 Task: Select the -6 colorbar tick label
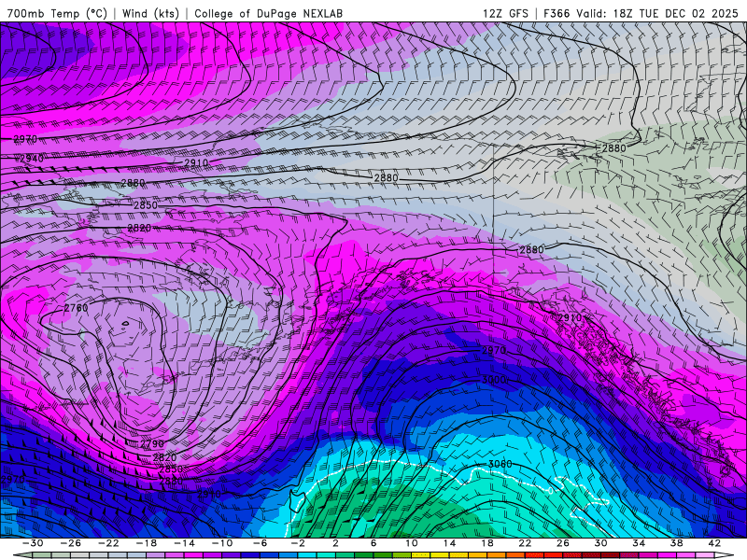[x=261, y=543]
